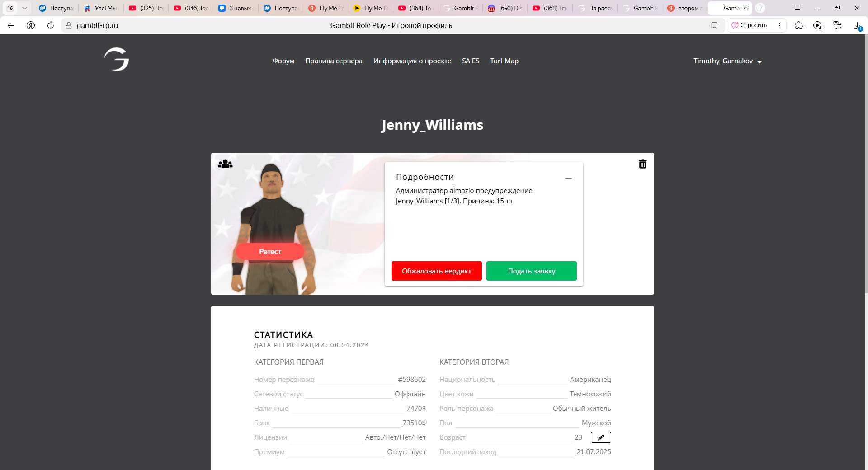This screenshot has width=868, height=470.
Task: Click the Gambit logo in header
Action: click(x=117, y=59)
